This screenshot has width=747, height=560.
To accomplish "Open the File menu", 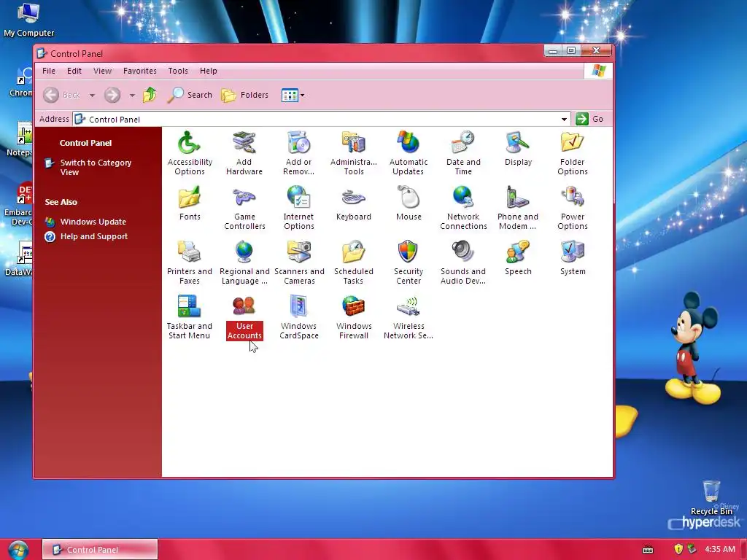I will pos(49,71).
